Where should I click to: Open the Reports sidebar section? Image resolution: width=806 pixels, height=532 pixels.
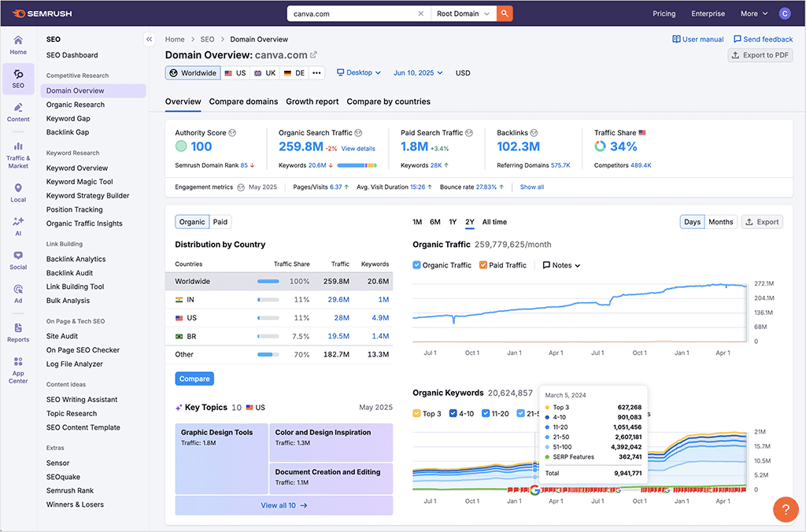[x=18, y=333]
